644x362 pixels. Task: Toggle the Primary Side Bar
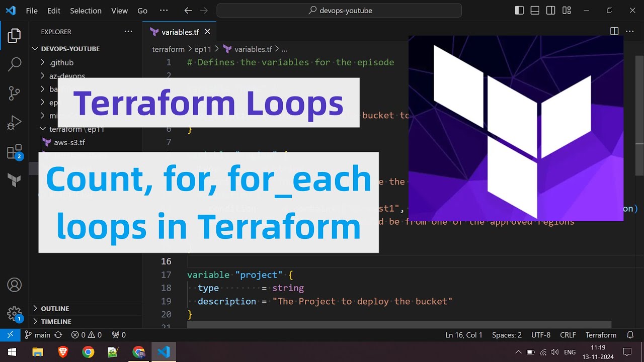coord(520,11)
